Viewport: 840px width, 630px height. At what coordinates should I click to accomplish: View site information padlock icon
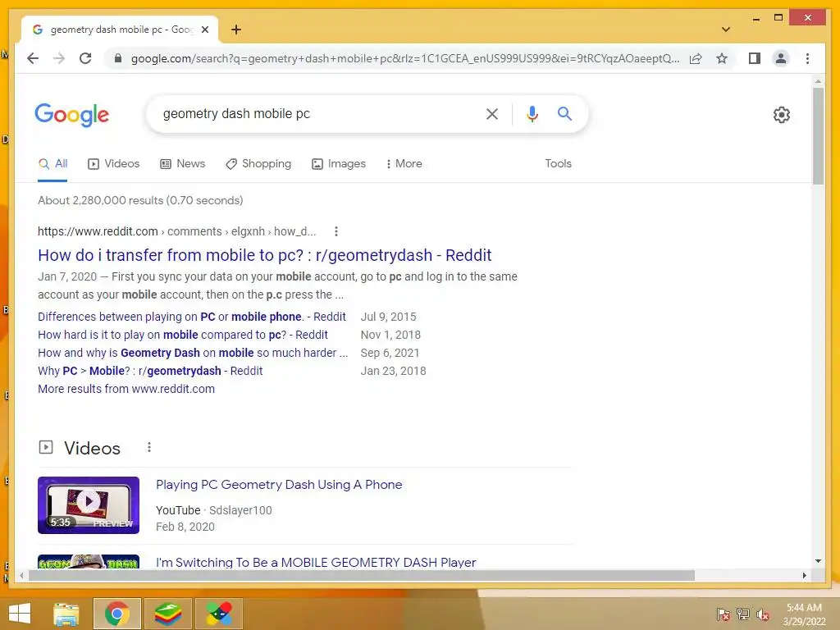[118, 58]
